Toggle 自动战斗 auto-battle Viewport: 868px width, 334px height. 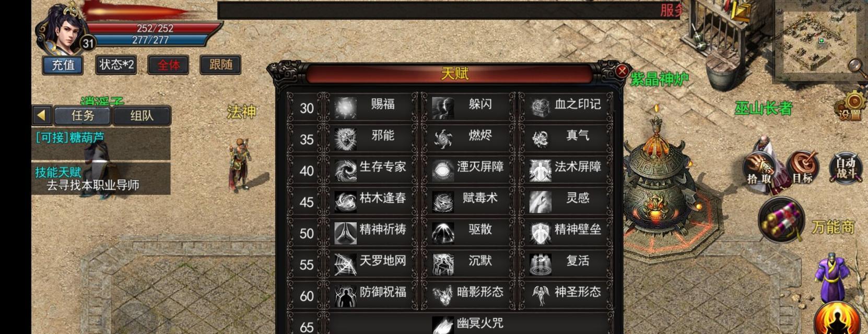coord(845,168)
